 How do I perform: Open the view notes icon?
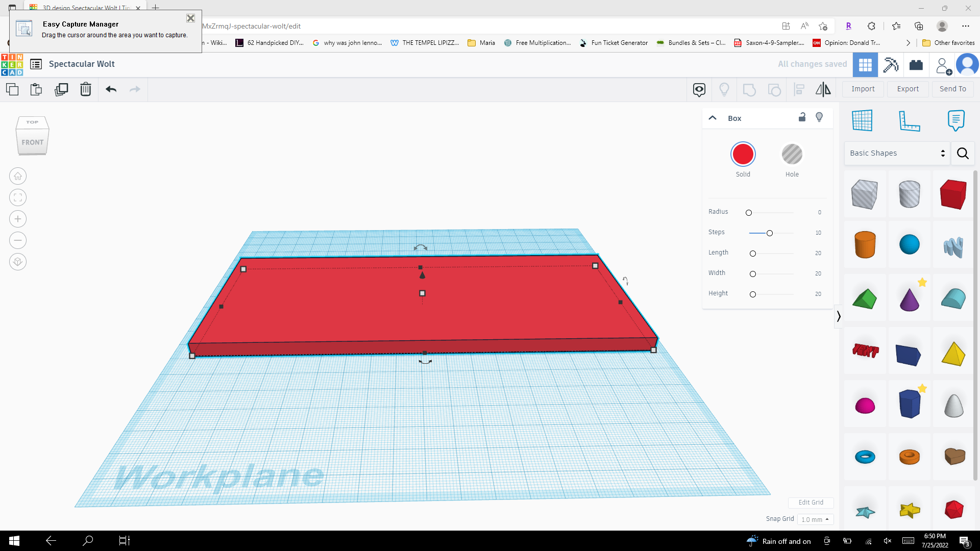coord(699,90)
